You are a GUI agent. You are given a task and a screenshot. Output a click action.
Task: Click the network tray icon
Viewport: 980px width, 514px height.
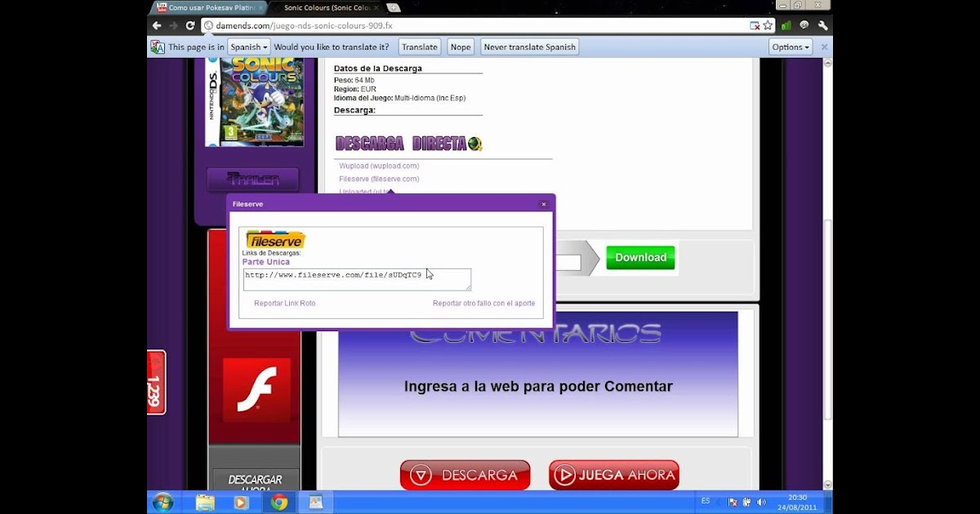[x=746, y=502]
